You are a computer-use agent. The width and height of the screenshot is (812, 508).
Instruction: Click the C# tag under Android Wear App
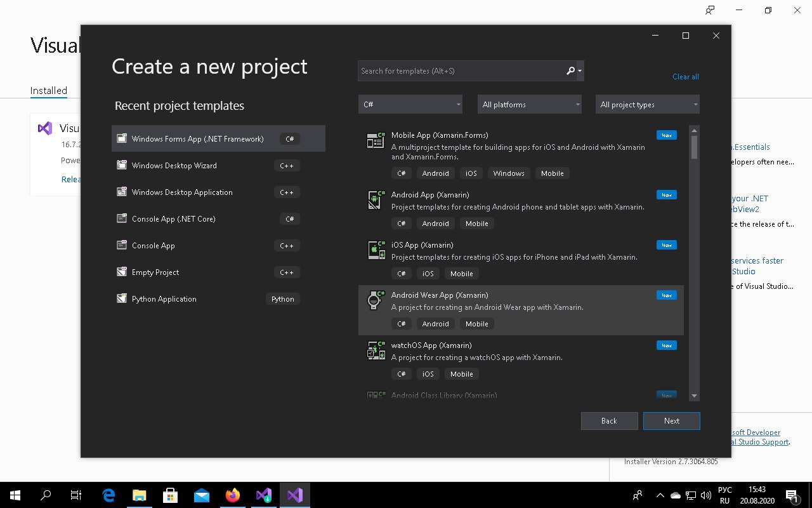[x=402, y=324]
